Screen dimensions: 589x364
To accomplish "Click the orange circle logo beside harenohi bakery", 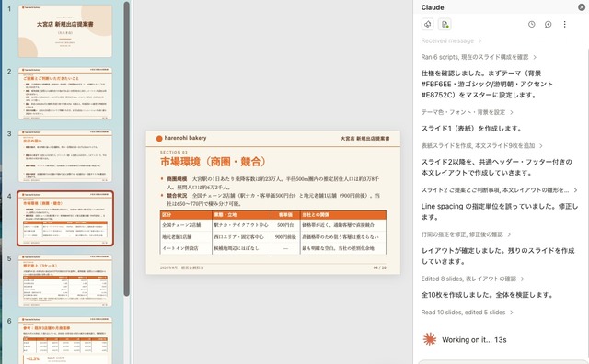I will click(x=159, y=139).
